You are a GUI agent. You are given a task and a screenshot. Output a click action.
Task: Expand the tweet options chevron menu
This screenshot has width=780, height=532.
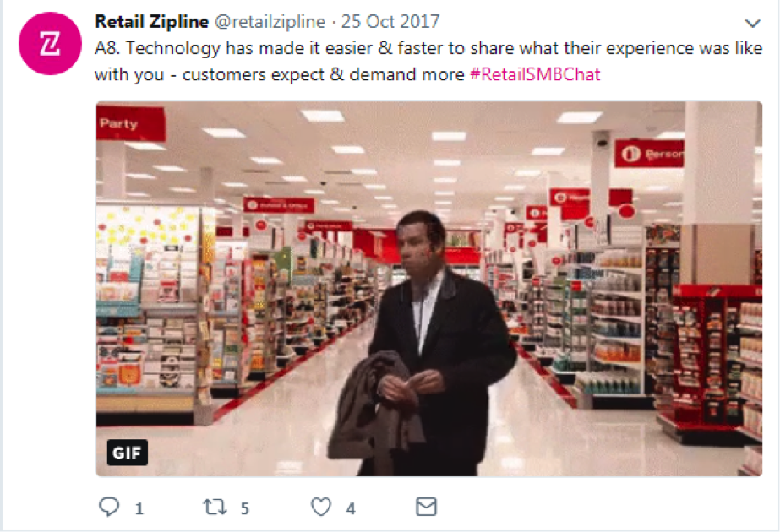(753, 23)
